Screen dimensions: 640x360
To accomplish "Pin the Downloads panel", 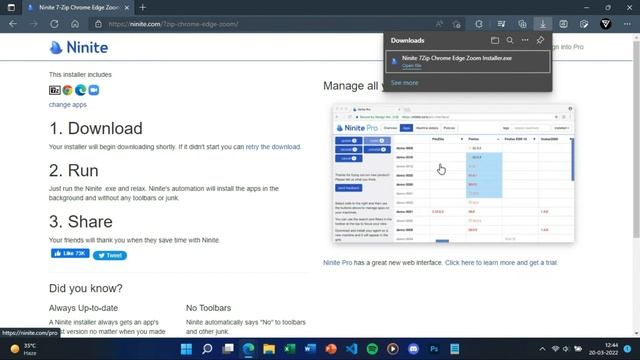I will [x=540, y=40].
